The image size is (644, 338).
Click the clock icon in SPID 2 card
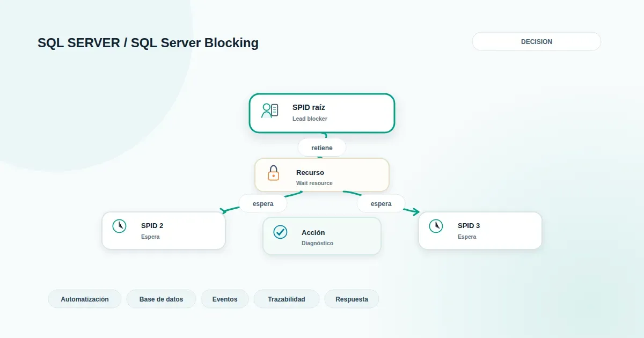click(120, 226)
